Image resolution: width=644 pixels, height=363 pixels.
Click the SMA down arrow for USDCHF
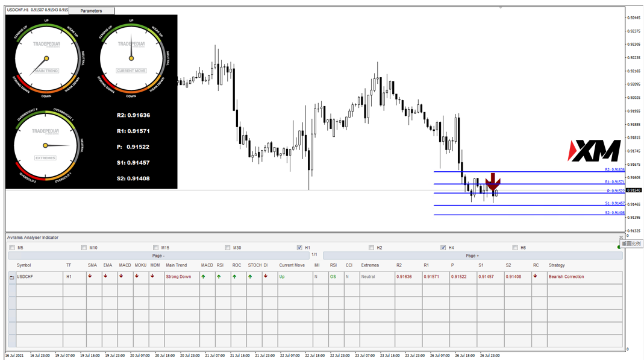click(x=90, y=277)
